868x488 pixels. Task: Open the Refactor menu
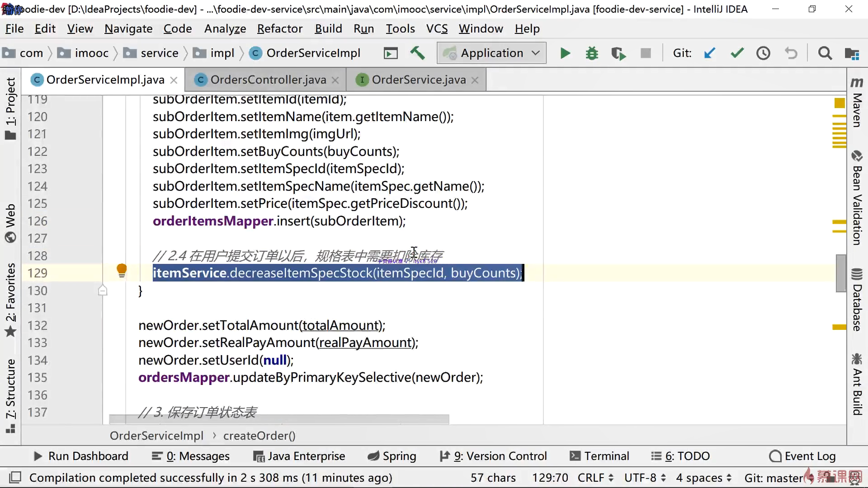279,29
